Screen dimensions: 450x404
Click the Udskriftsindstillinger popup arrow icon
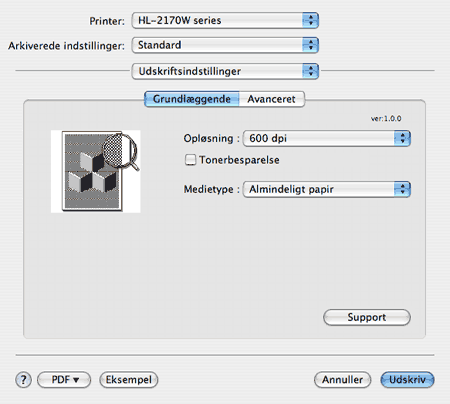pos(311,71)
